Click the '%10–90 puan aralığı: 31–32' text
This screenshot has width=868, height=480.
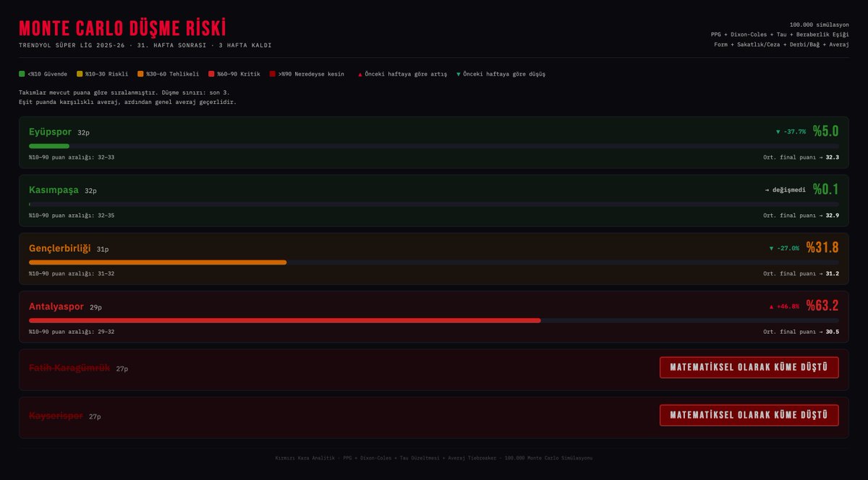coord(72,273)
